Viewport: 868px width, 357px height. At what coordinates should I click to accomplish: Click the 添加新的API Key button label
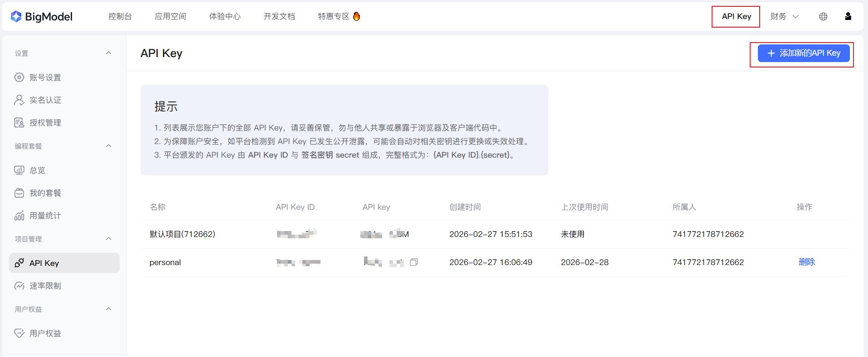pos(810,53)
